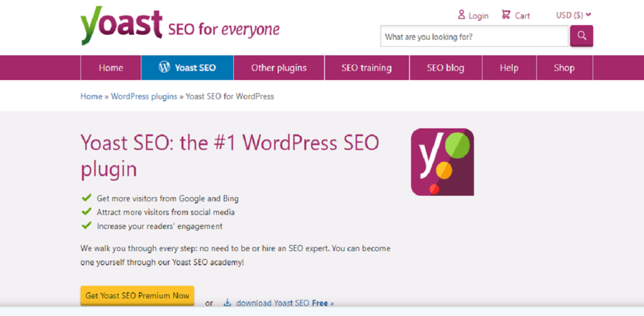This screenshot has height=316, width=644.
Task: Click 'Attract more visitors from social media' text
Action: click(166, 212)
